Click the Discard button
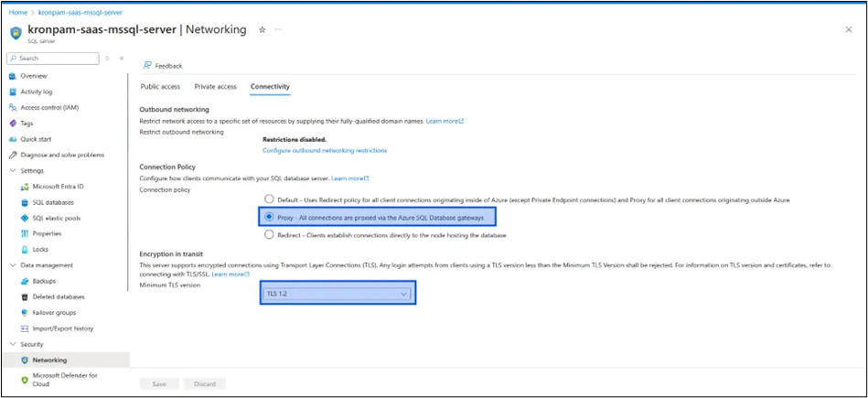Screen dimensions: 868x398 (x=205, y=383)
